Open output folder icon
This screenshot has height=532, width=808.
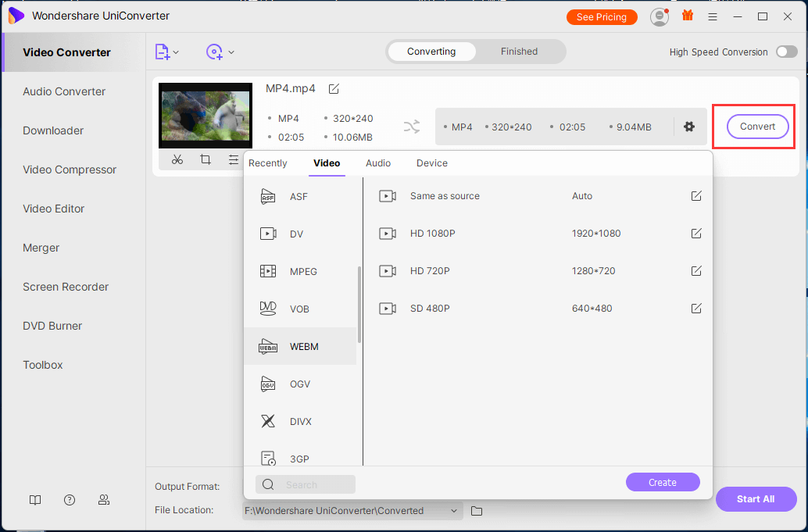click(477, 511)
